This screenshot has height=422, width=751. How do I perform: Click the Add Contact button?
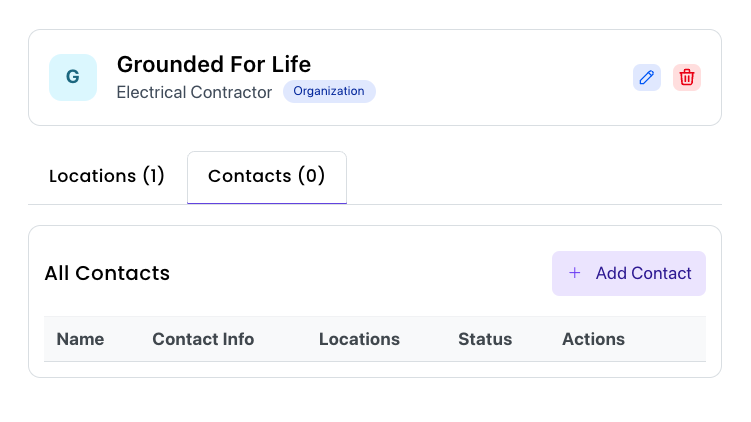click(x=629, y=273)
